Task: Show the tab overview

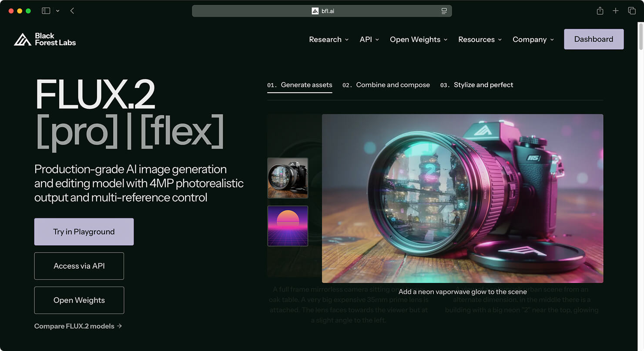Action: pyautogui.click(x=632, y=10)
